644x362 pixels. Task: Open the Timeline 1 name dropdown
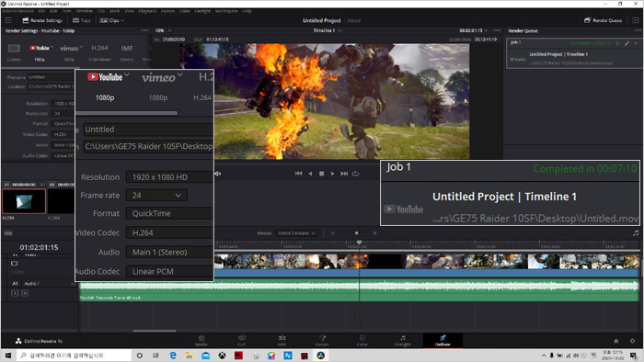[328, 30]
